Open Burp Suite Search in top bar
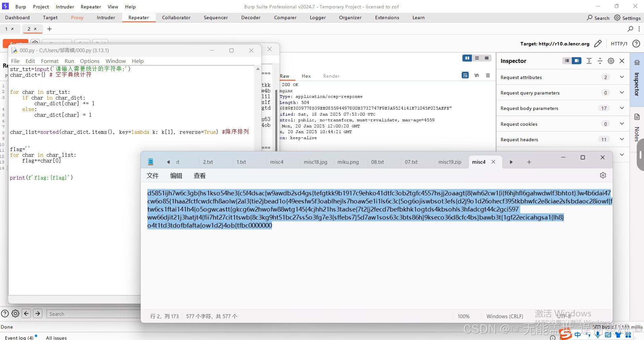 pos(598,18)
